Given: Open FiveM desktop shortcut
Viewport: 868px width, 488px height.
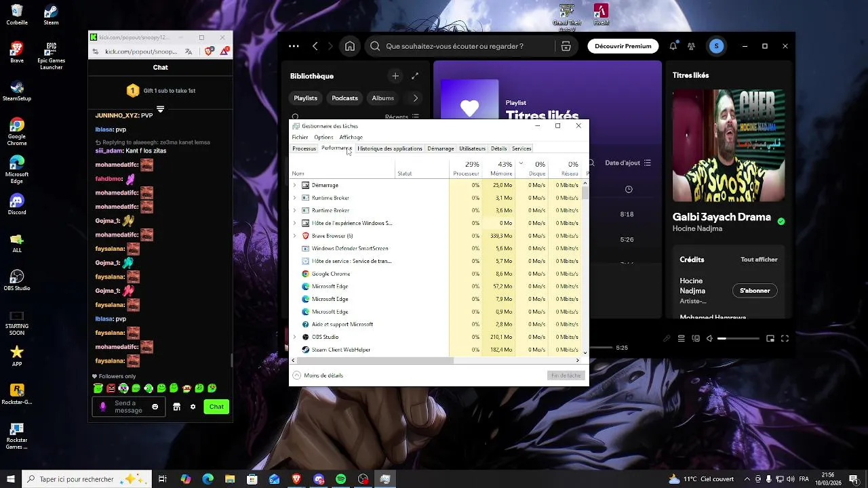Looking at the screenshot, I should (601, 15).
